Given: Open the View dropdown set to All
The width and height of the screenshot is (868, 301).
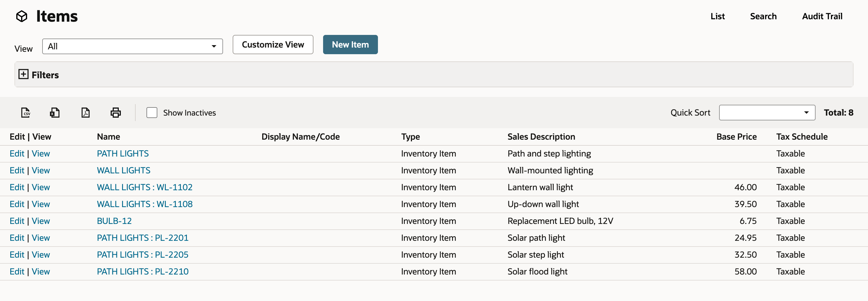Looking at the screenshot, I should pyautogui.click(x=132, y=46).
